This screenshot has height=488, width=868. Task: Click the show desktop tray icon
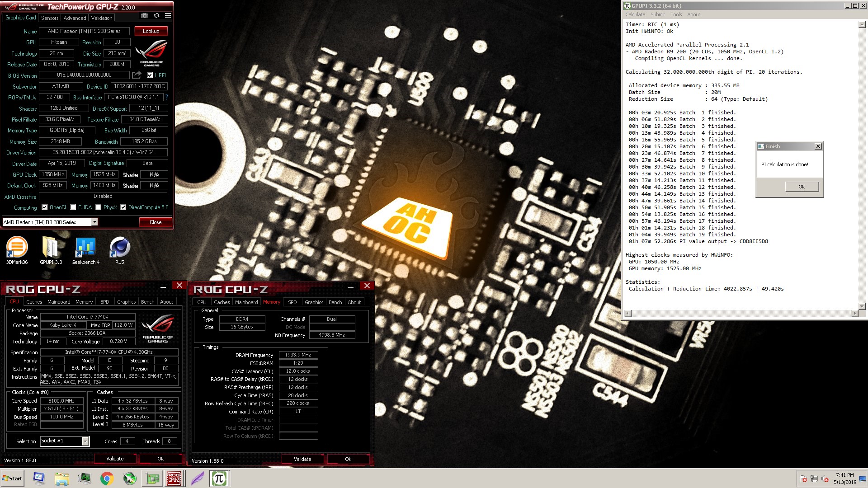click(x=863, y=479)
